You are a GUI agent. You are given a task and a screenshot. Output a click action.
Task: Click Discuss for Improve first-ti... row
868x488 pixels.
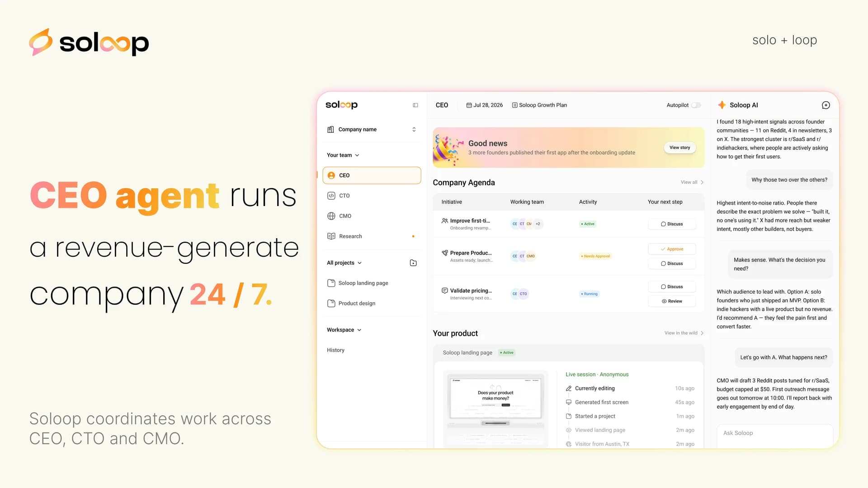(x=671, y=224)
